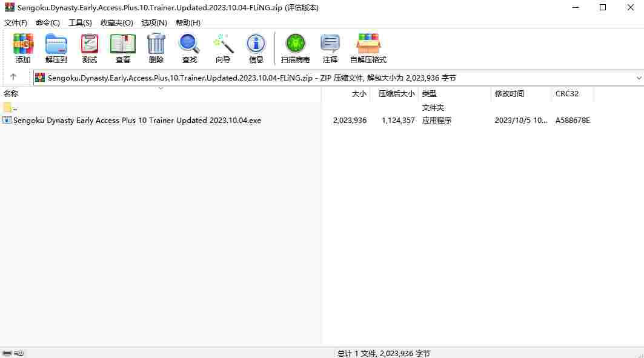Click status bar total 总计 1 文件 text
The height and width of the screenshot is (358, 644).
click(x=383, y=353)
